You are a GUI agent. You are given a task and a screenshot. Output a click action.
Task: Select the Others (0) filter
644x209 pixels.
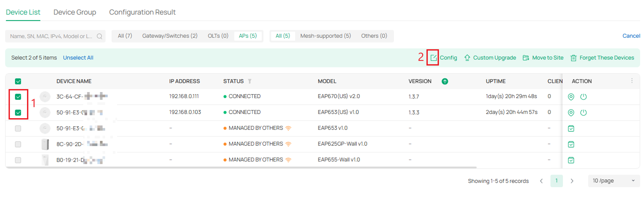click(374, 36)
